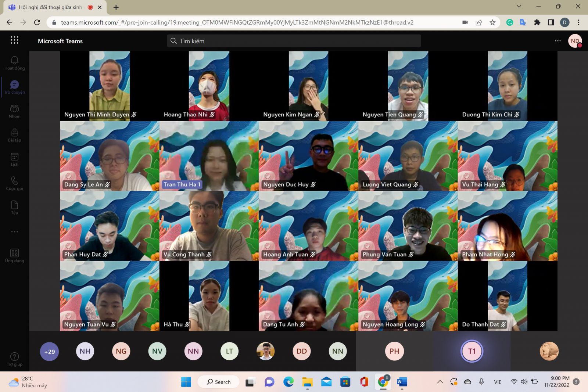Viewport: 588px width, 392px height.
Task: Click the Tìm kiếm search box
Action: point(294,41)
